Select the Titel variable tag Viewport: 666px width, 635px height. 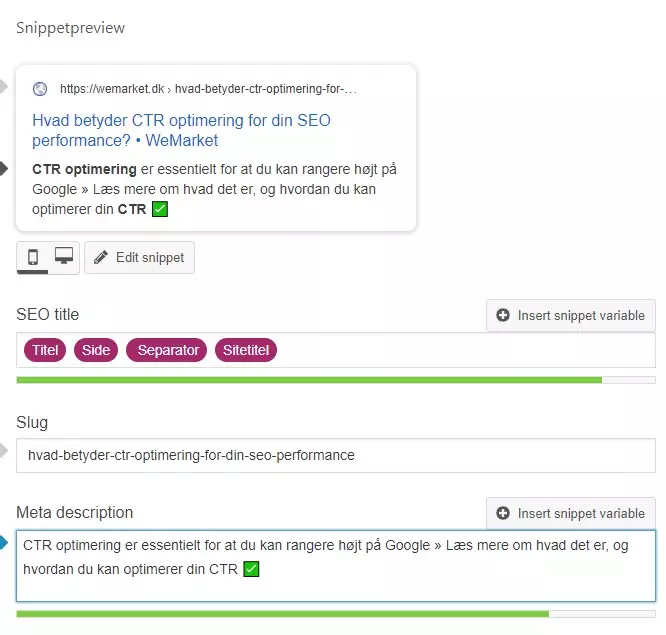click(45, 350)
